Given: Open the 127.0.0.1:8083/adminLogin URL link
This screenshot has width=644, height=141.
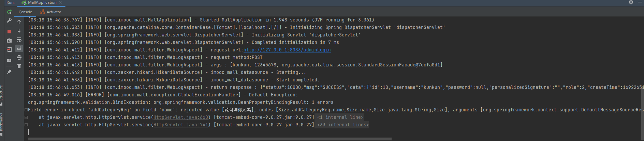Looking at the screenshot, I should pyautogui.click(x=287, y=50).
